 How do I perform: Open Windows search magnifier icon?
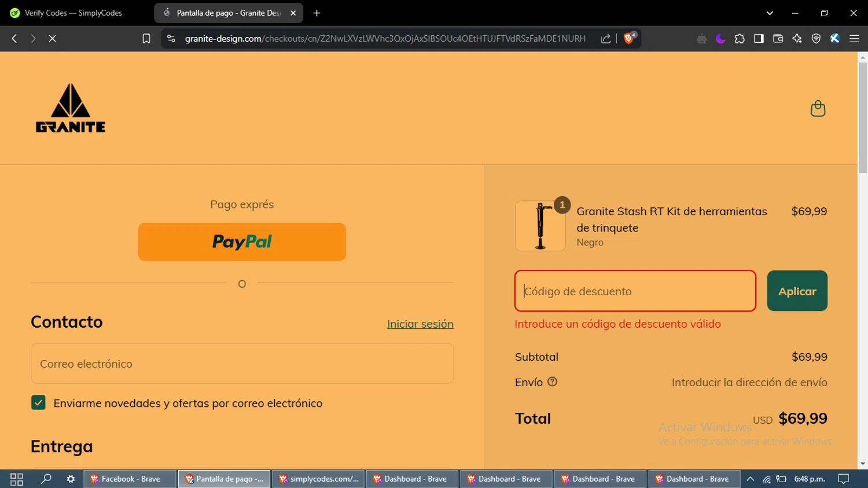(x=46, y=479)
